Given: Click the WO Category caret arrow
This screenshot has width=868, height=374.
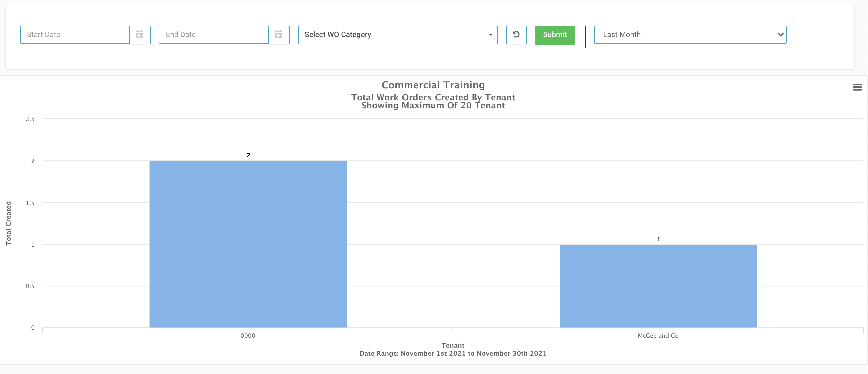Looking at the screenshot, I should (x=490, y=35).
